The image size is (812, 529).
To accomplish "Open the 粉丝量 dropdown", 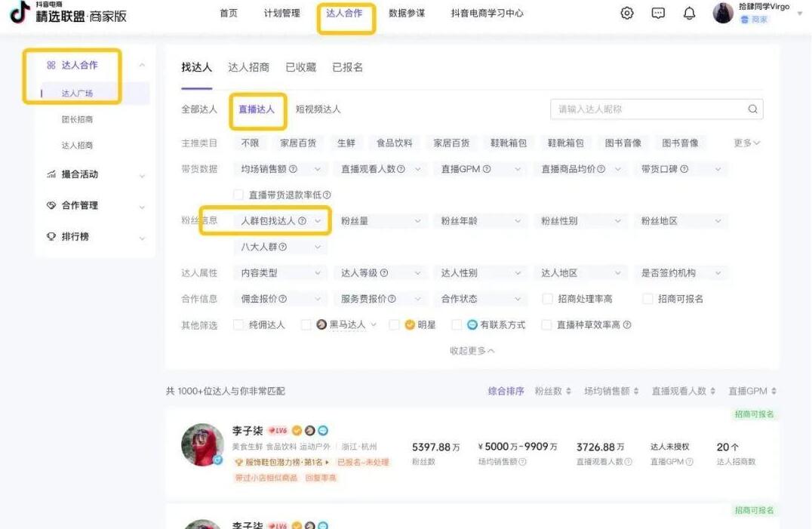I will tap(380, 221).
